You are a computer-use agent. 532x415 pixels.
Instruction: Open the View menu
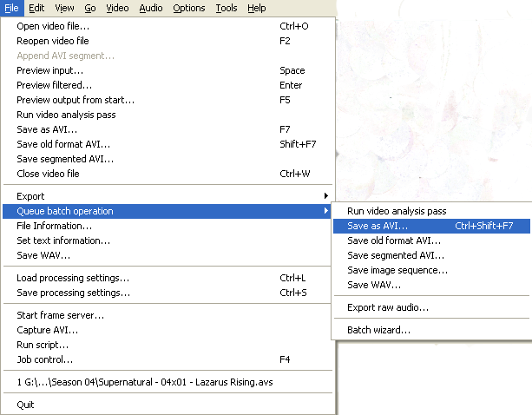64,8
